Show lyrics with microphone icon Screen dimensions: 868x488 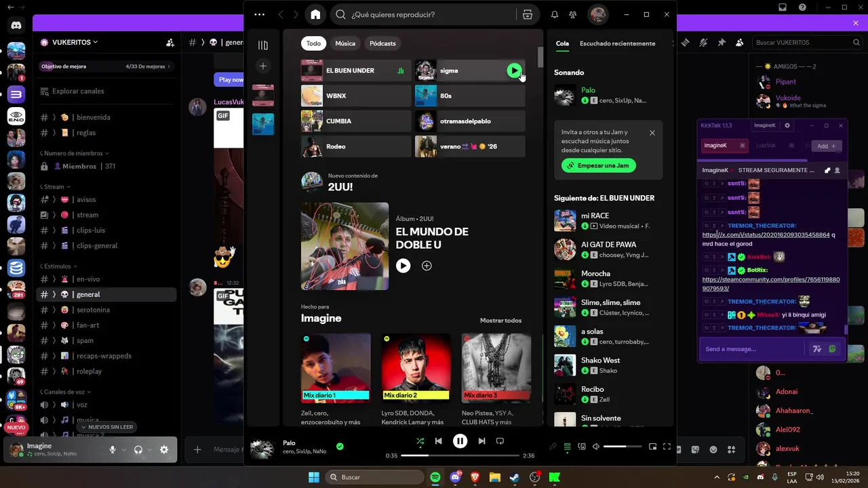pos(553,447)
